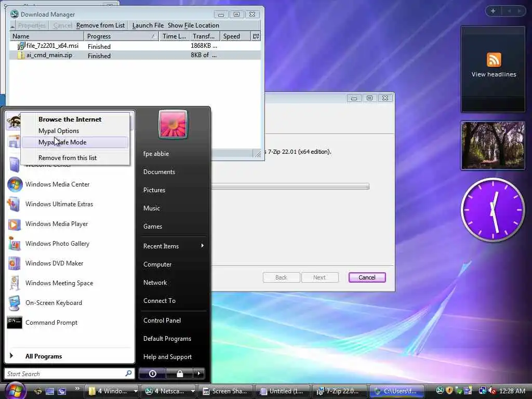Viewport: 532px width, 399px height.
Task: Click the security shield tray icon
Action: [449, 391]
